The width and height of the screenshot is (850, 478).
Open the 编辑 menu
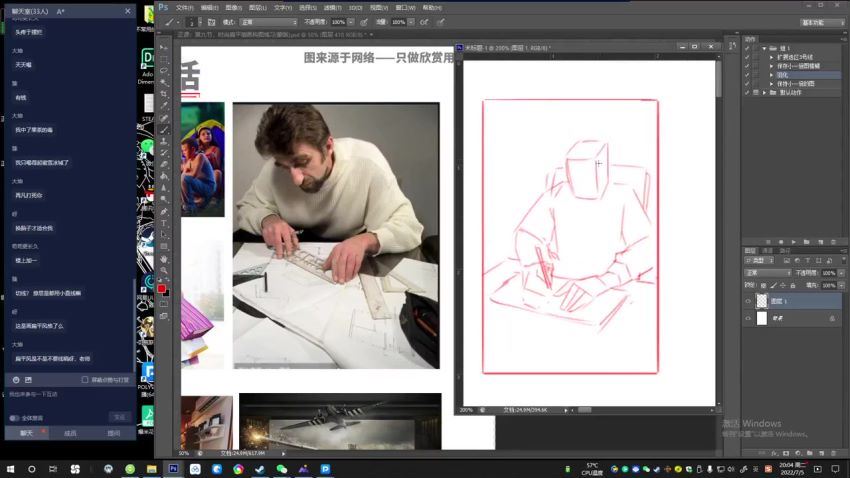point(209,8)
